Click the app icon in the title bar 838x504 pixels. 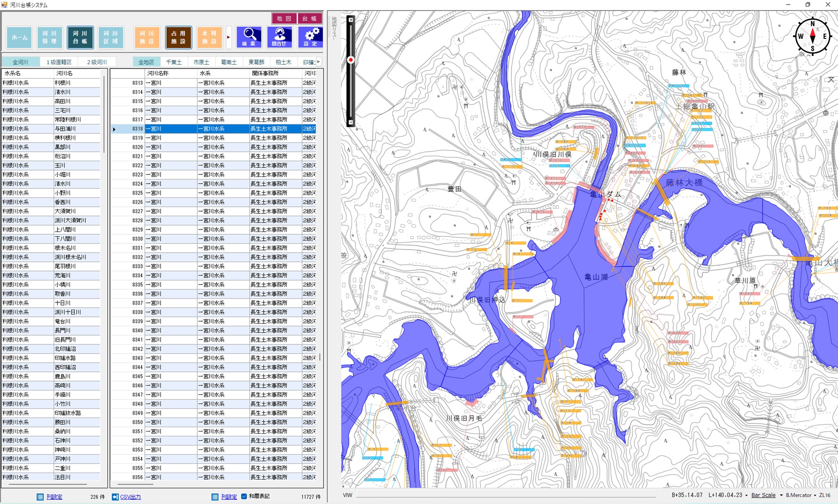click(4, 5)
